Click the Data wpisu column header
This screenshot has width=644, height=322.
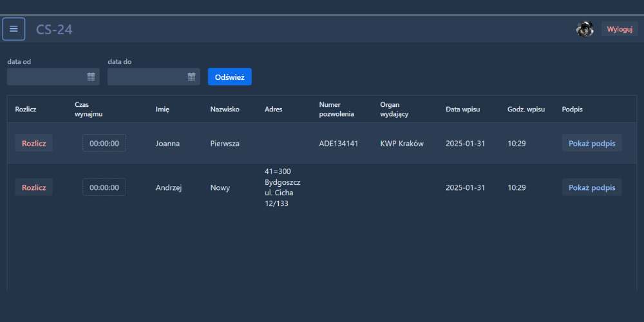(462, 109)
